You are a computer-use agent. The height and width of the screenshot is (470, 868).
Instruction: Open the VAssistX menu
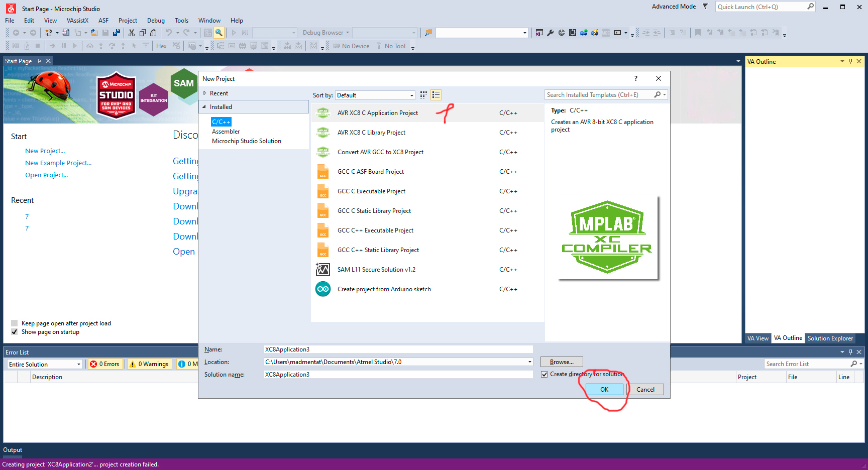click(77, 21)
